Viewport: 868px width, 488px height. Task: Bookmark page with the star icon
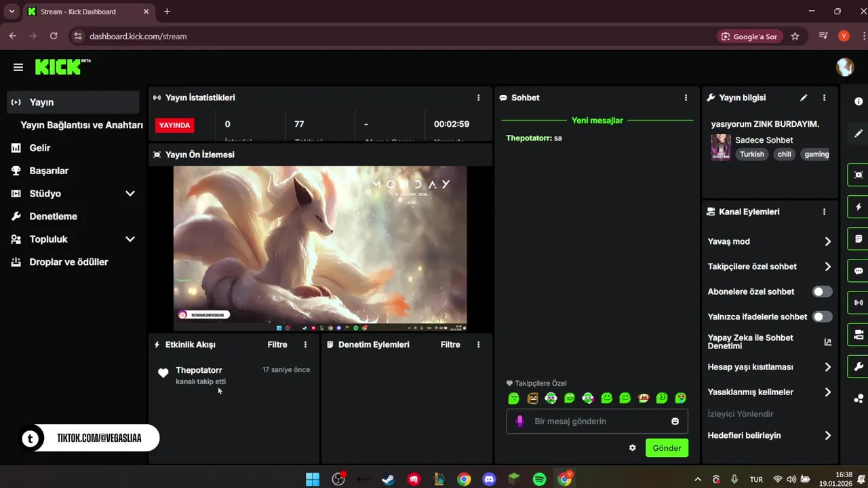[x=795, y=36]
